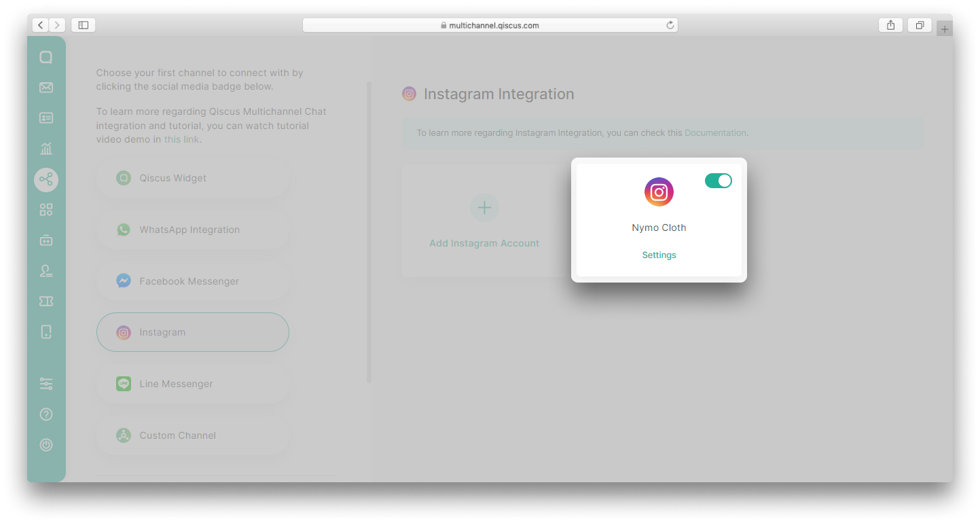The height and width of the screenshot is (523, 980).
Task: Toggle the Safari sidebar button
Action: 83,25
